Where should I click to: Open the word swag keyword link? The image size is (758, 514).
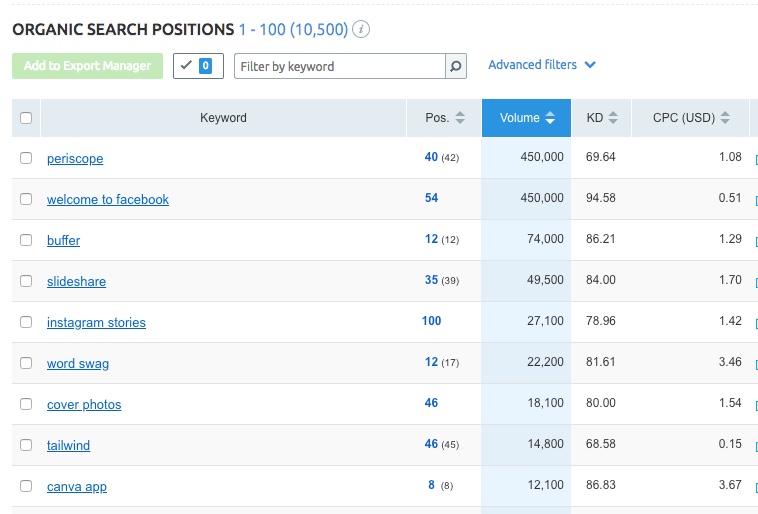pyautogui.click(x=78, y=364)
